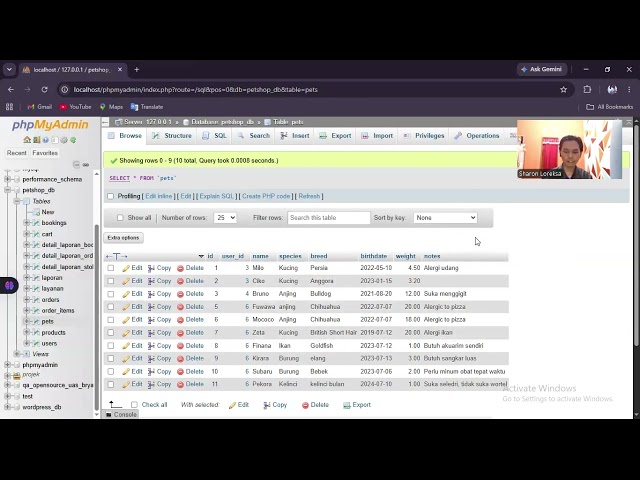640x480 pixels.
Task: Click the Refresh link
Action: point(309,196)
